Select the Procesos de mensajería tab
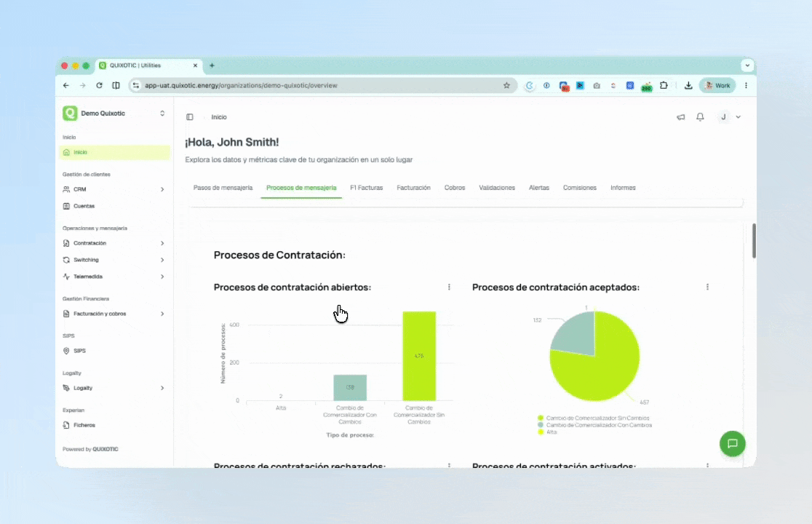 pyautogui.click(x=301, y=188)
